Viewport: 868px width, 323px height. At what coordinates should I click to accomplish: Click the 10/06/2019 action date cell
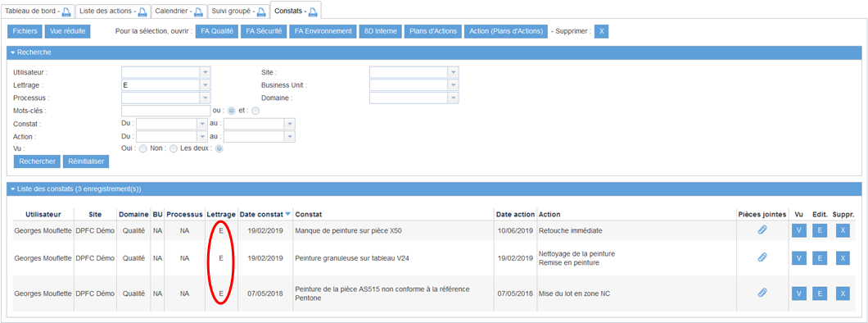tap(515, 230)
